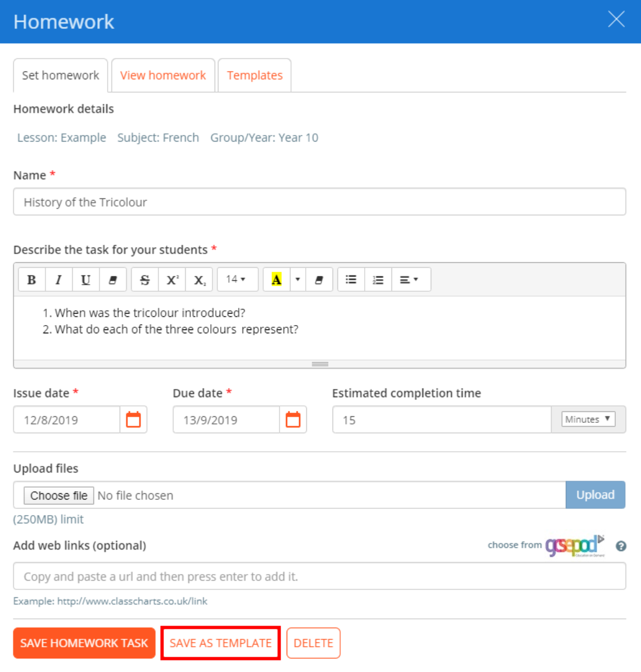Switch to the View homework tab
The image size is (641, 672).
click(163, 75)
